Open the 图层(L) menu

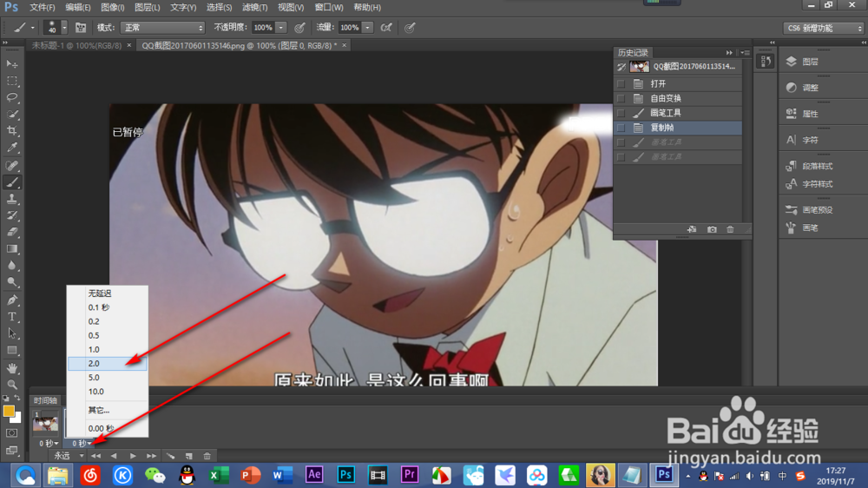click(x=148, y=7)
